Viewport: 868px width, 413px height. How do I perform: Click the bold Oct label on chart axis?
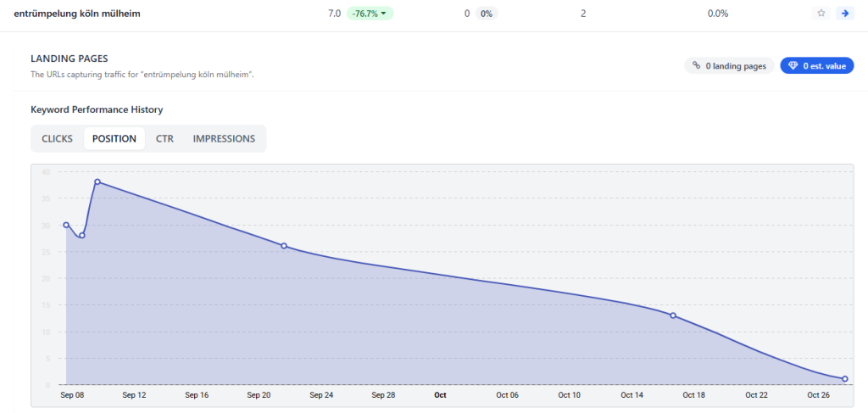pos(440,395)
